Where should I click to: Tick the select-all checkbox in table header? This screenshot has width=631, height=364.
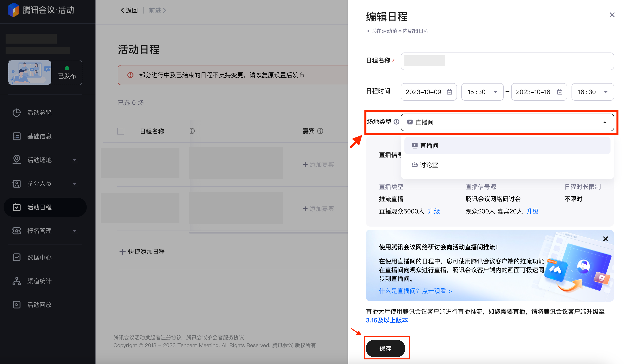(121, 131)
